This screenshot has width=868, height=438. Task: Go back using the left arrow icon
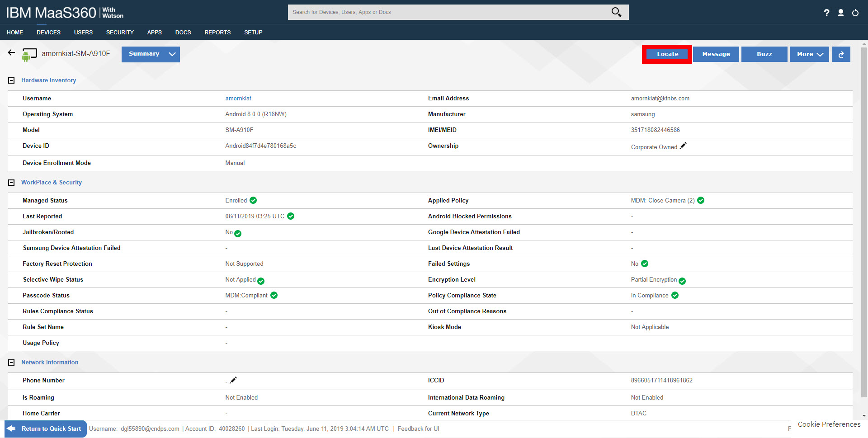11,53
